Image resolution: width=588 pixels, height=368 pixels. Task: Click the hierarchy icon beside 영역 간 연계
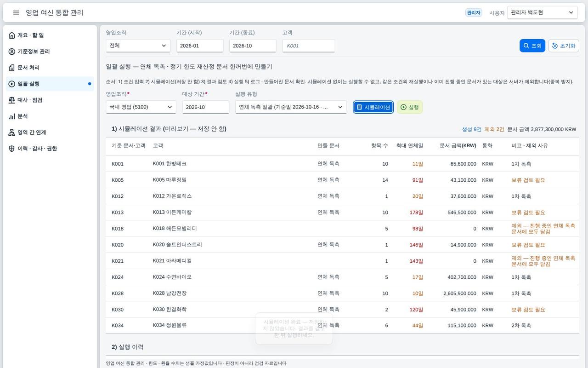click(x=12, y=132)
